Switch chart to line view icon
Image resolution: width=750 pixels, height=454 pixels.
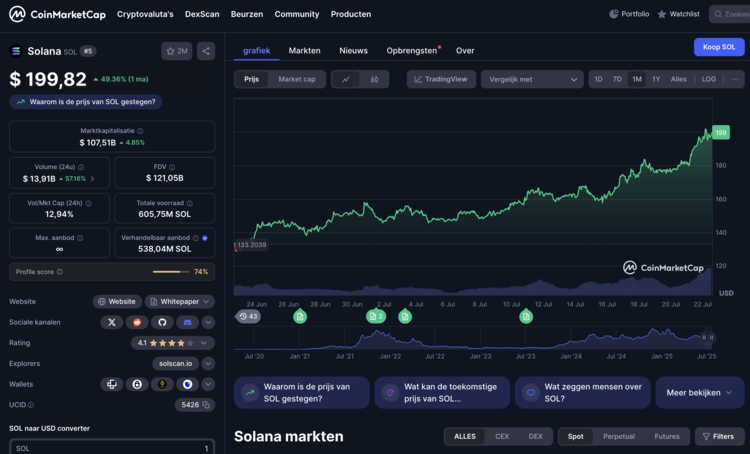(346, 79)
